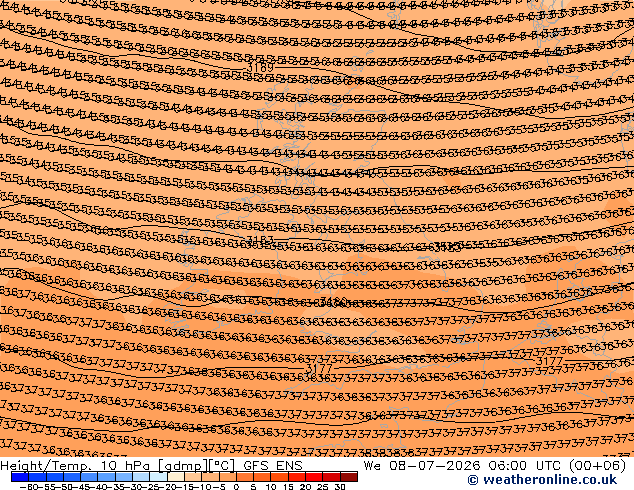Click the contour label '3169'
This screenshot has height=490, width=634.
pyautogui.click(x=261, y=67)
